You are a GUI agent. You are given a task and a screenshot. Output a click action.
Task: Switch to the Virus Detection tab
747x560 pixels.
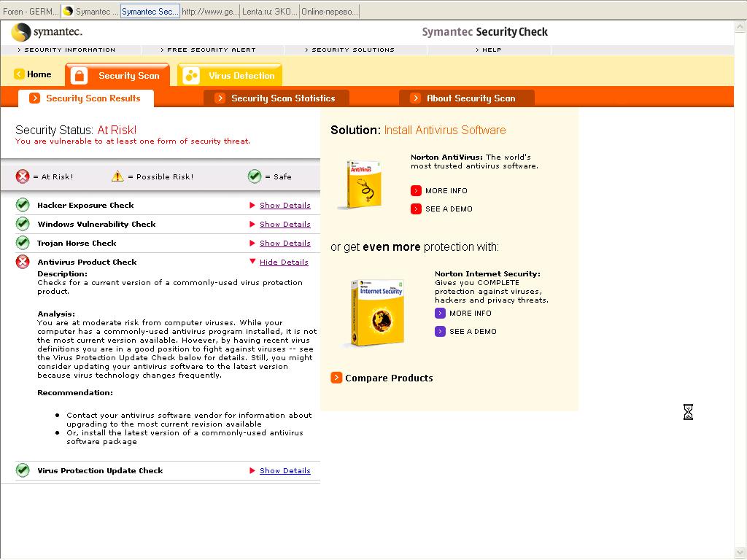coord(230,75)
